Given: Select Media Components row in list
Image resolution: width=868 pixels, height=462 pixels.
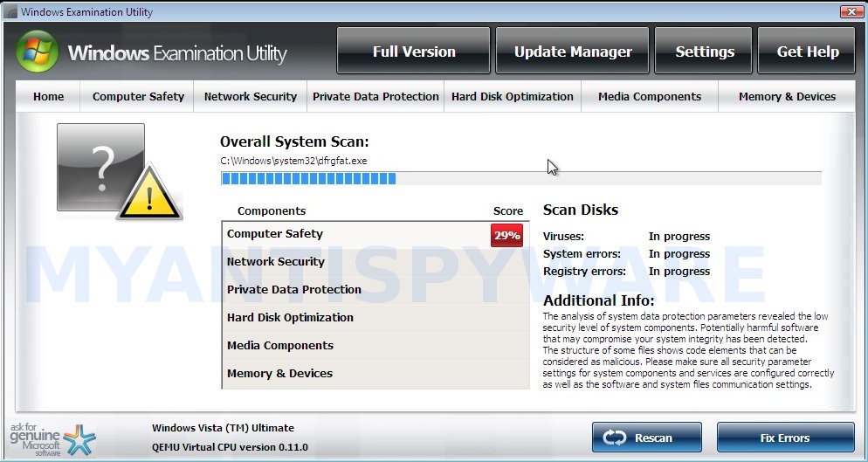Looking at the screenshot, I should point(375,345).
